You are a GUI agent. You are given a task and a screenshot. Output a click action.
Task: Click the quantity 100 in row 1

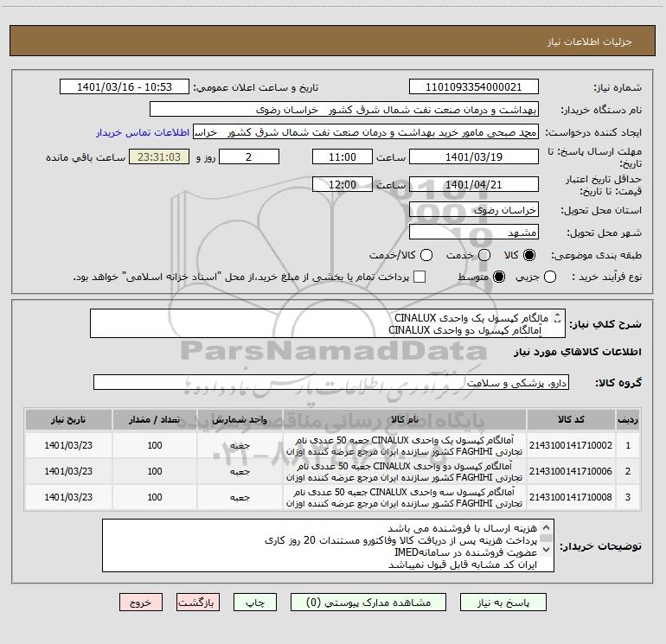coord(155,445)
